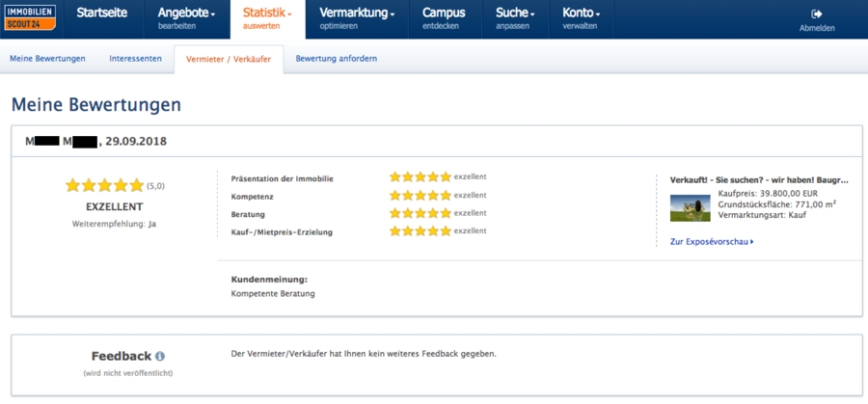Click the Abmelden logout arrow icon

pyautogui.click(x=817, y=14)
